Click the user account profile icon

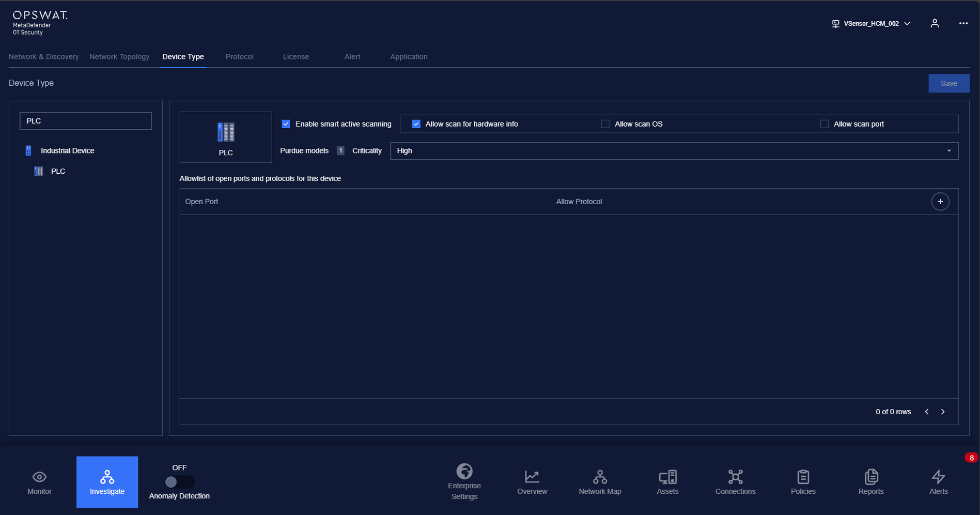935,23
